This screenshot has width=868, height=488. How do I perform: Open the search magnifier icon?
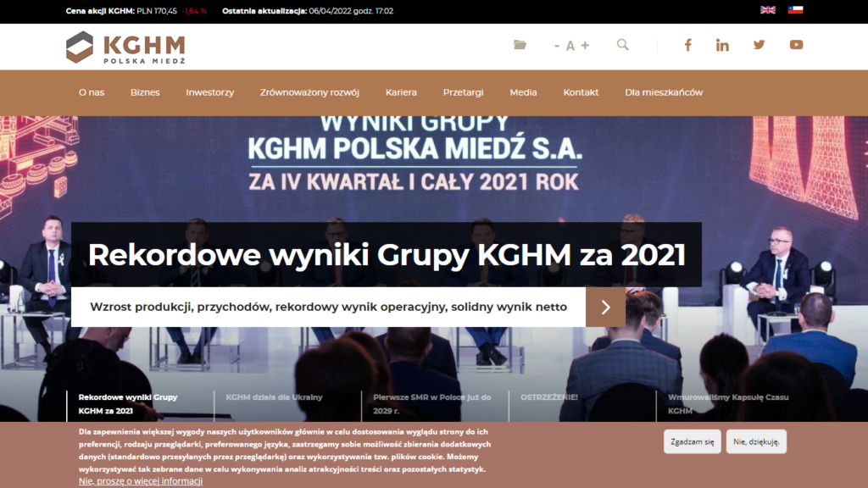tap(623, 45)
